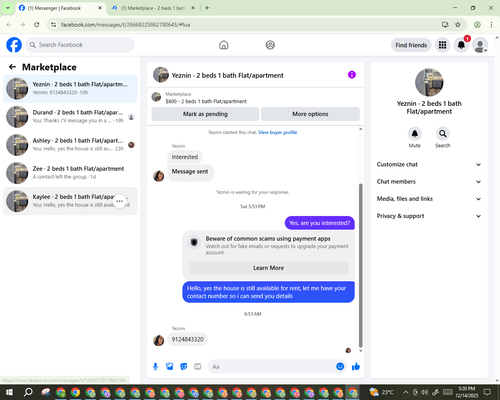
Task: Click the back arrow beside Marketplace
Action: pos(12,67)
